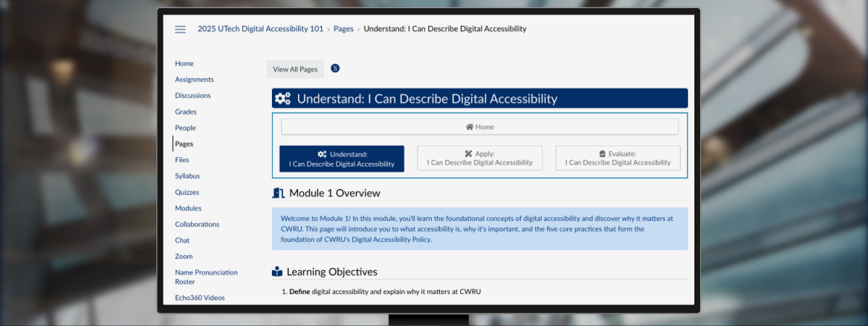The height and width of the screenshot is (326, 868).
Task: Open 2025 UTech Digital Accessibility 101 breadcrumb
Action: click(x=260, y=29)
